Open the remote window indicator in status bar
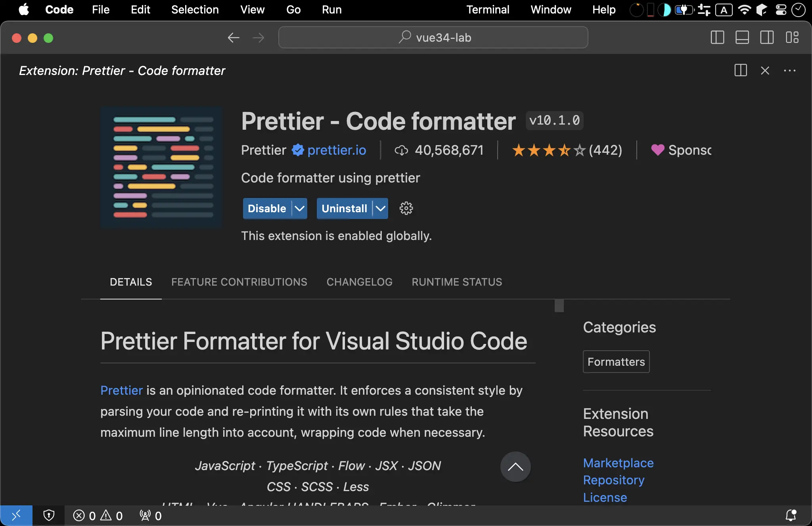 point(16,516)
